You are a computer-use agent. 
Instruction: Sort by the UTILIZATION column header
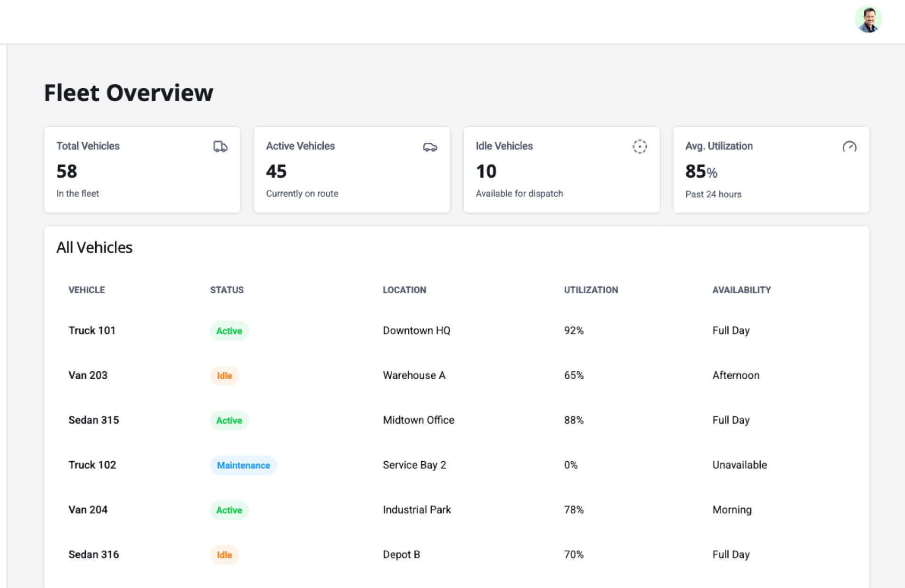click(591, 290)
